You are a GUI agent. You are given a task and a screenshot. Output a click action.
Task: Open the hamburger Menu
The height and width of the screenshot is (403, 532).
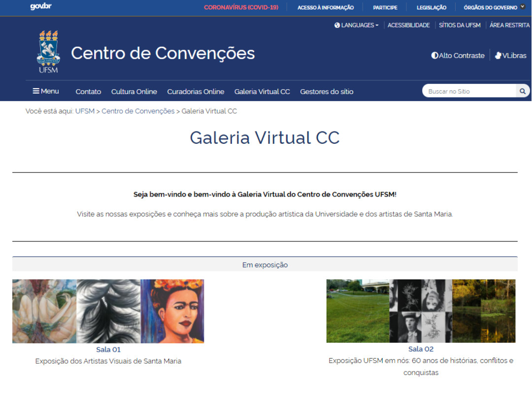tap(46, 91)
